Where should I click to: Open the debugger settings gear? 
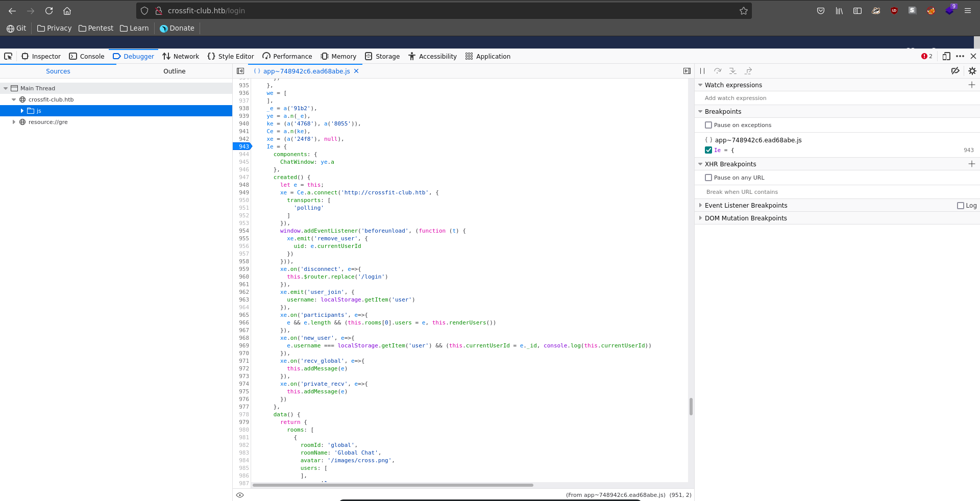coord(972,71)
